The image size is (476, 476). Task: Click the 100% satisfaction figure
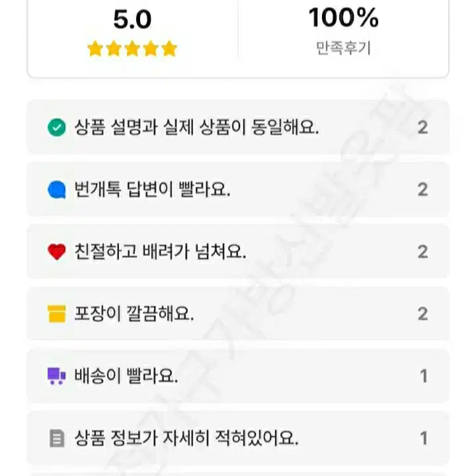point(343,18)
